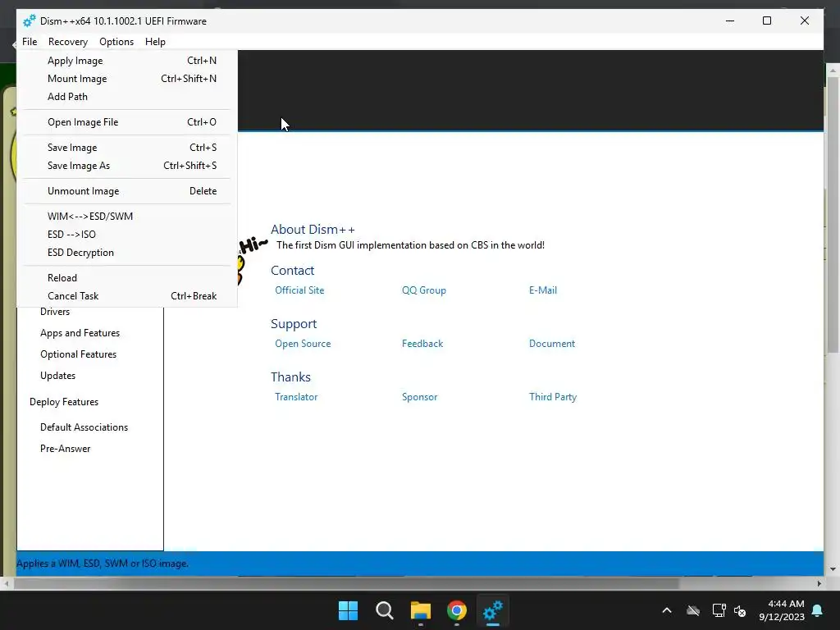The width and height of the screenshot is (840, 630).
Task: Maximize the Dism++ window
Action: point(767,21)
